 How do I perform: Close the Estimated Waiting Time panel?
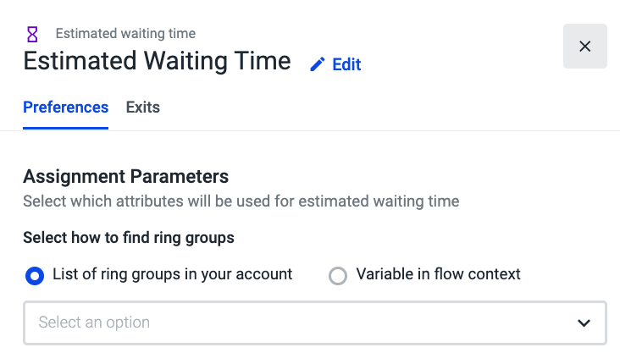pos(584,47)
